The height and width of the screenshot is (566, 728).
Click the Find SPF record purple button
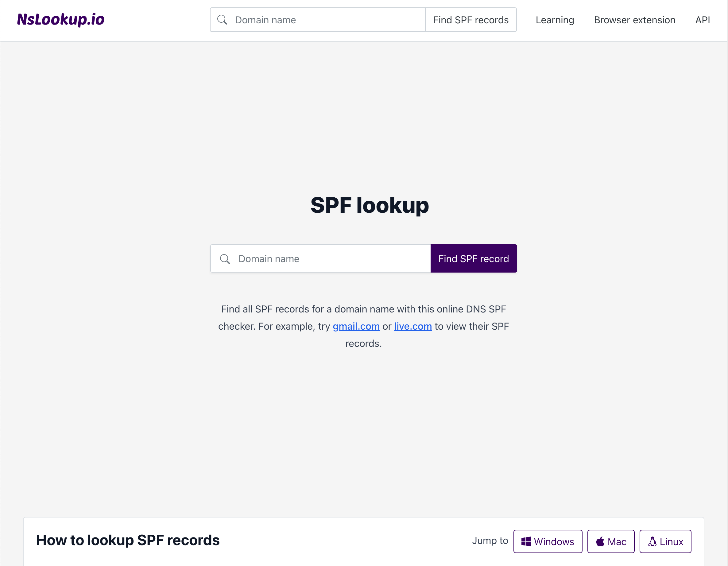pyautogui.click(x=474, y=258)
